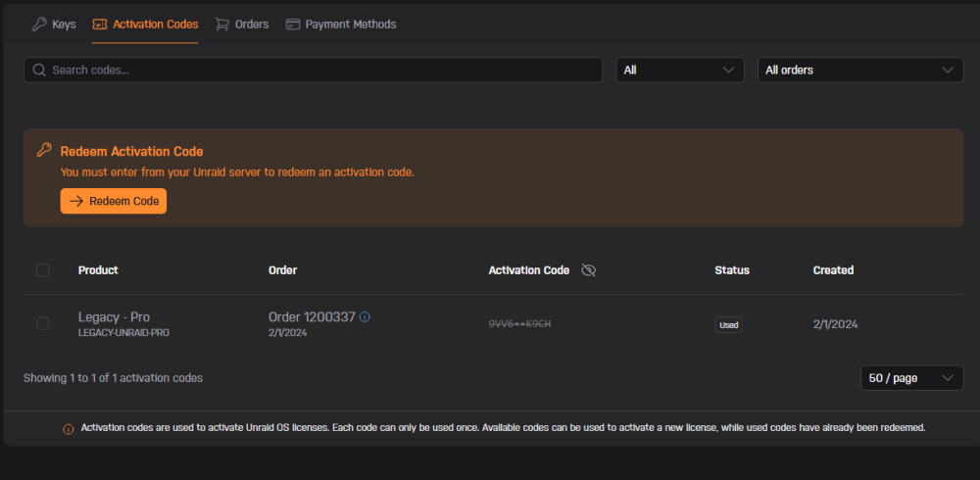Screen dimensions: 980x480
Task: Click 'Showing 1 to 1 of 1 activation codes'
Action: click(x=113, y=378)
